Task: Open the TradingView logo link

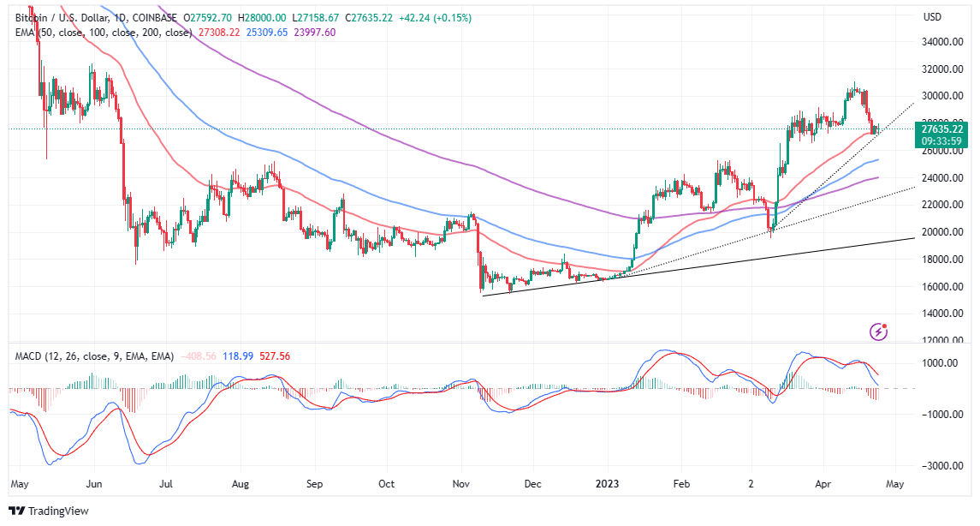Action: [49, 511]
